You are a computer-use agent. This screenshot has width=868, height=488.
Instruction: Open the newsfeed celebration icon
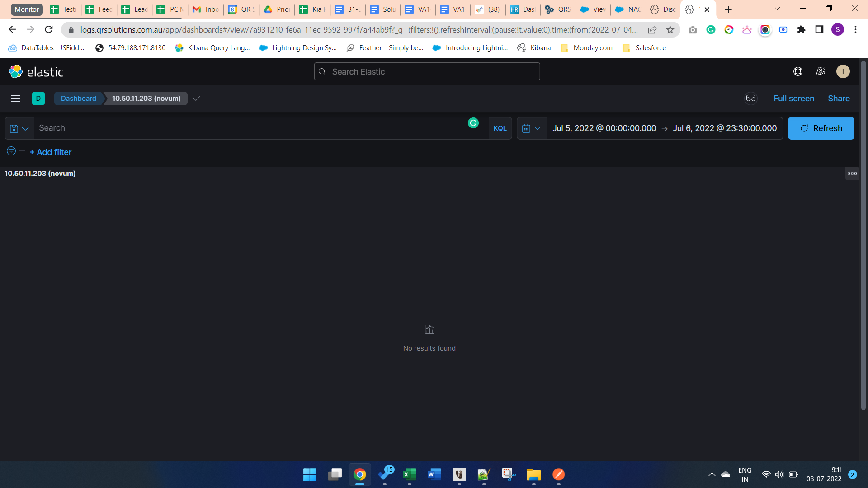821,71
